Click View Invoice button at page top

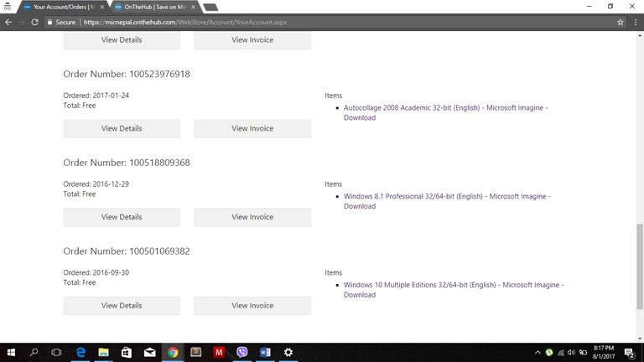pyautogui.click(x=252, y=40)
